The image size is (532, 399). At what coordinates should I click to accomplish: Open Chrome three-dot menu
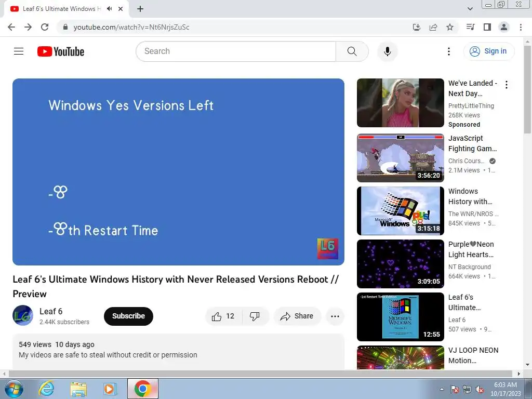(x=521, y=27)
